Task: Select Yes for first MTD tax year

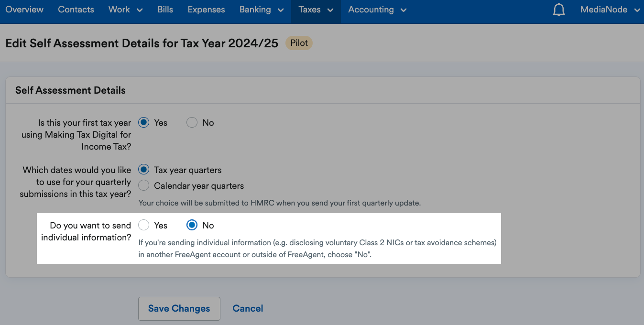Action: click(144, 123)
